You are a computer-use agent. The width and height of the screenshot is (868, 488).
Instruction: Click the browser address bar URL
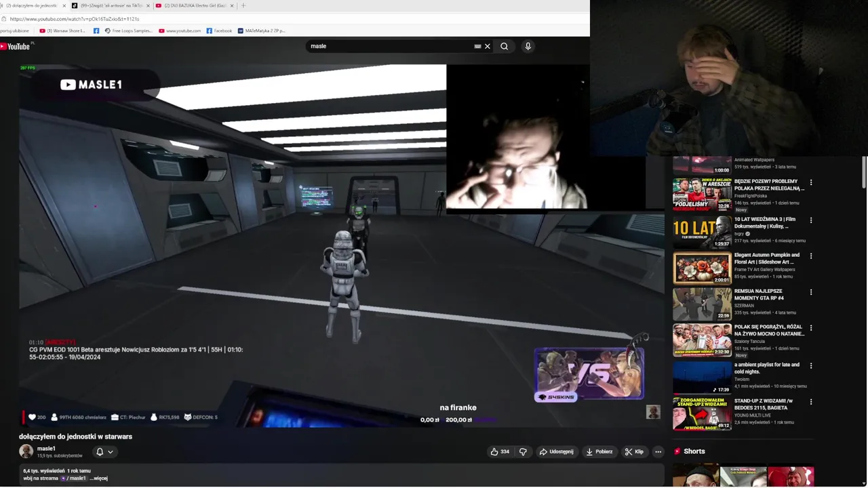pyautogui.click(x=75, y=19)
